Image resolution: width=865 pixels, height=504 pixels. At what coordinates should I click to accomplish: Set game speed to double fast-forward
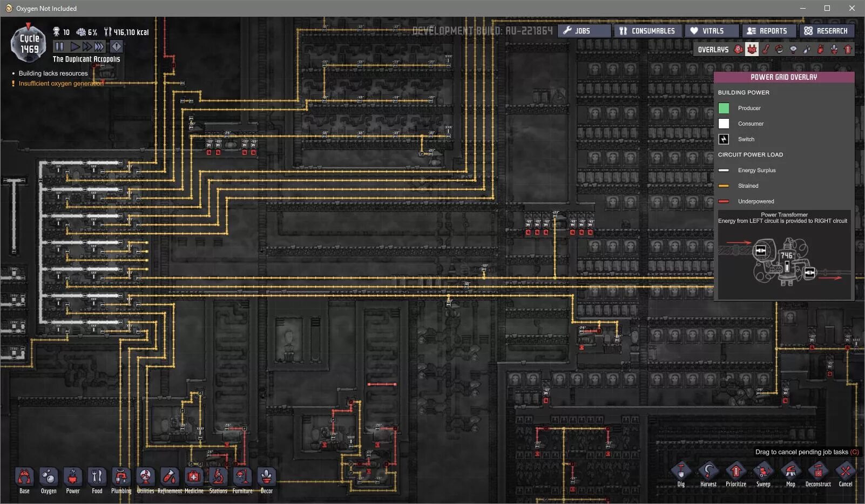(x=86, y=47)
